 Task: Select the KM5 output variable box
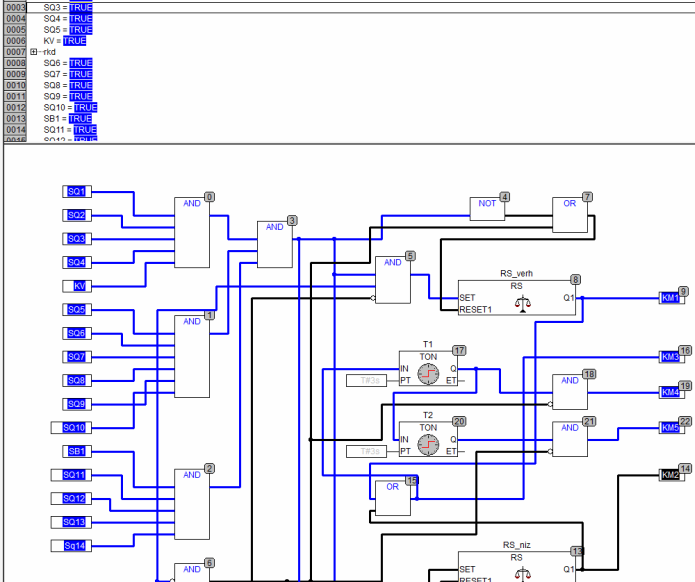click(671, 428)
